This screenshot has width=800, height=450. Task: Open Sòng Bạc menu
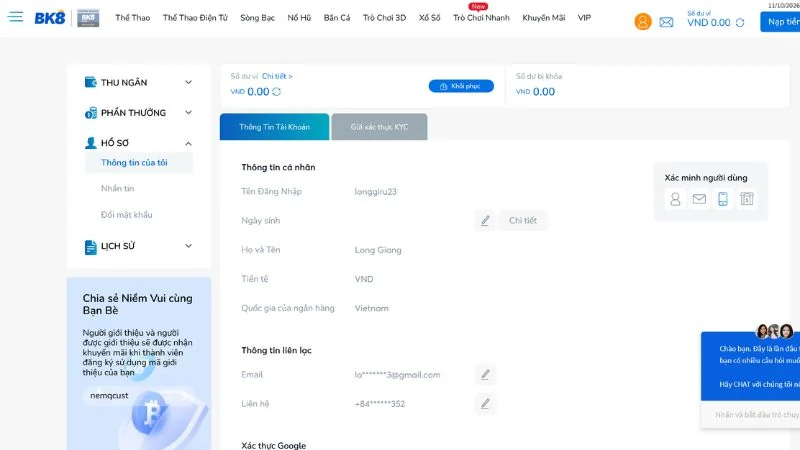click(x=257, y=18)
